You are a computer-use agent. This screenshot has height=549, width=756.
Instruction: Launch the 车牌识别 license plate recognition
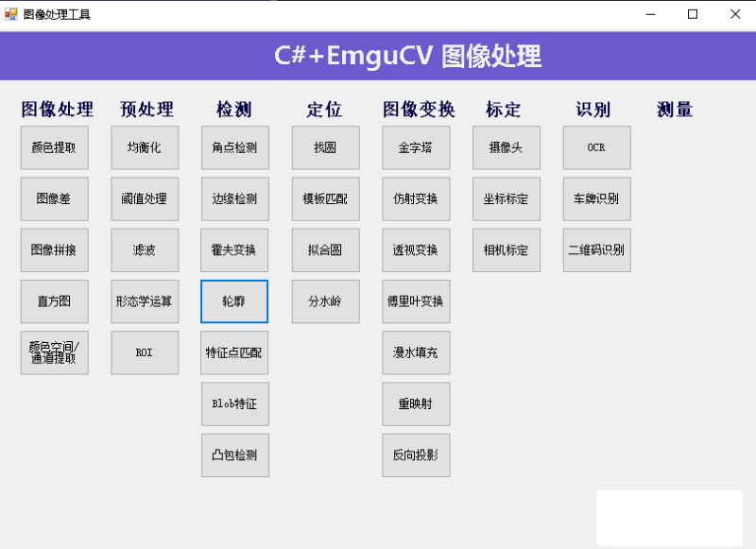pos(596,199)
